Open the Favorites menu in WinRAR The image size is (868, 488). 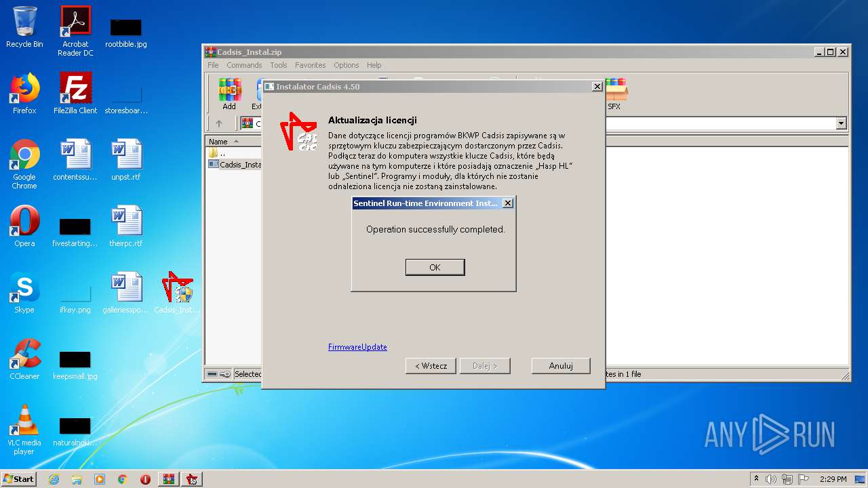pos(310,65)
